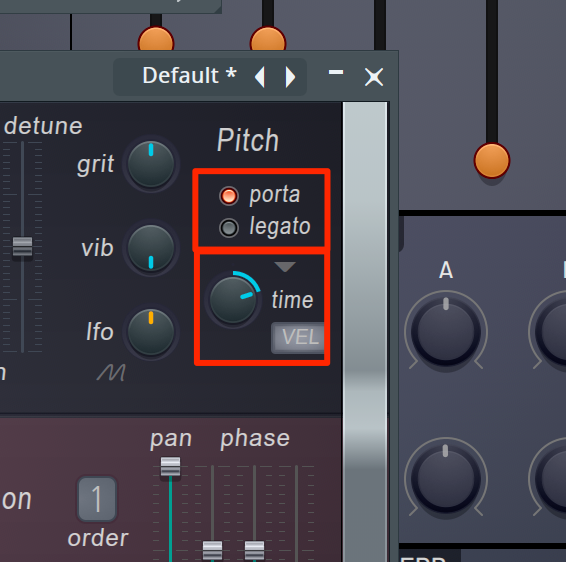
Task: Click the first phase slider handle
Action: pos(212,550)
